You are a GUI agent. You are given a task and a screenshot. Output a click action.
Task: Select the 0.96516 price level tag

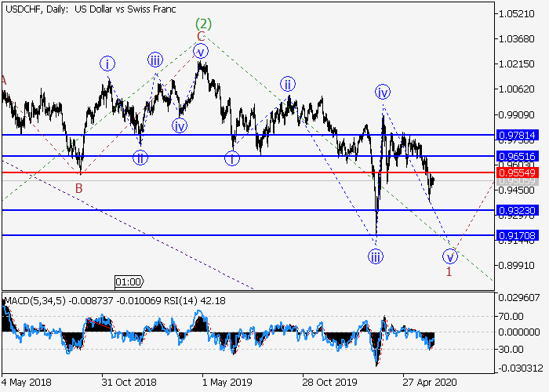pos(517,157)
